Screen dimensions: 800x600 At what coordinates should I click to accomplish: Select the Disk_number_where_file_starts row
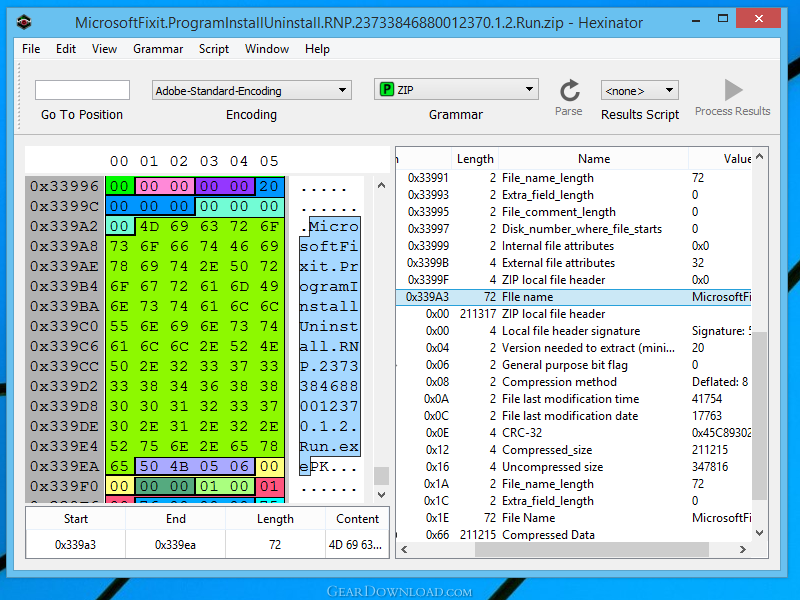tap(573, 229)
